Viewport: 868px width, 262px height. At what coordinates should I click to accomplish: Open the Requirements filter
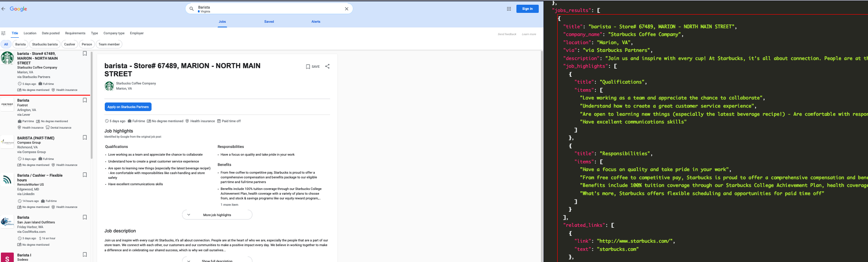75,33
